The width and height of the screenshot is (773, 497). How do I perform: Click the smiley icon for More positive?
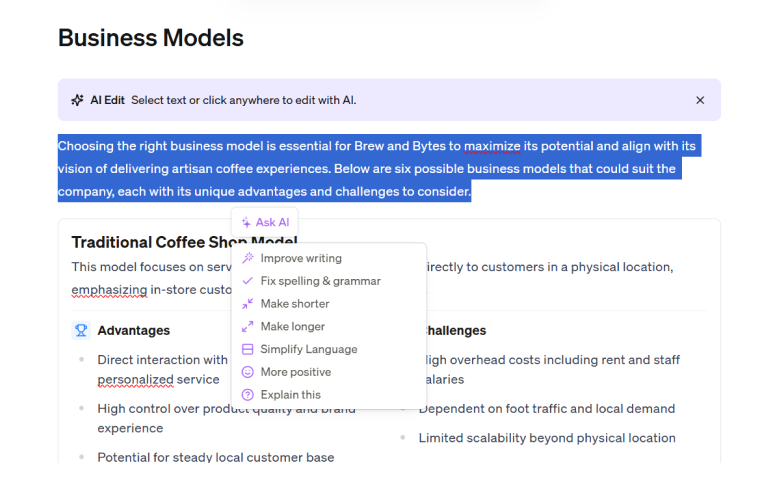click(247, 372)
